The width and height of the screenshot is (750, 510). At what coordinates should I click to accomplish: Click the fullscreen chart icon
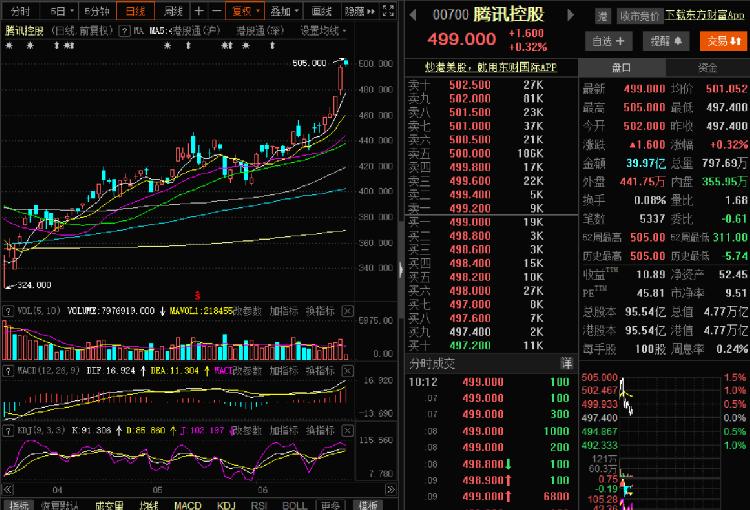[388, 11]
